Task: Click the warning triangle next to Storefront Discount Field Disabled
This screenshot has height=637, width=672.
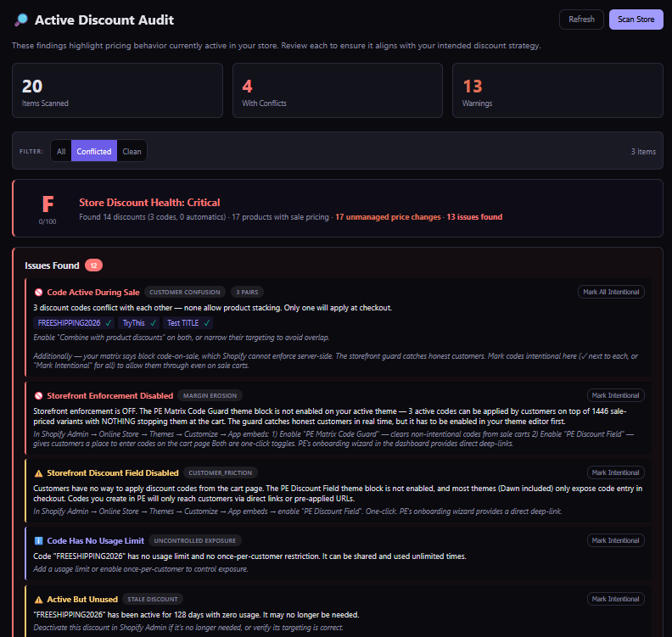Action: [x=38, y=473]
